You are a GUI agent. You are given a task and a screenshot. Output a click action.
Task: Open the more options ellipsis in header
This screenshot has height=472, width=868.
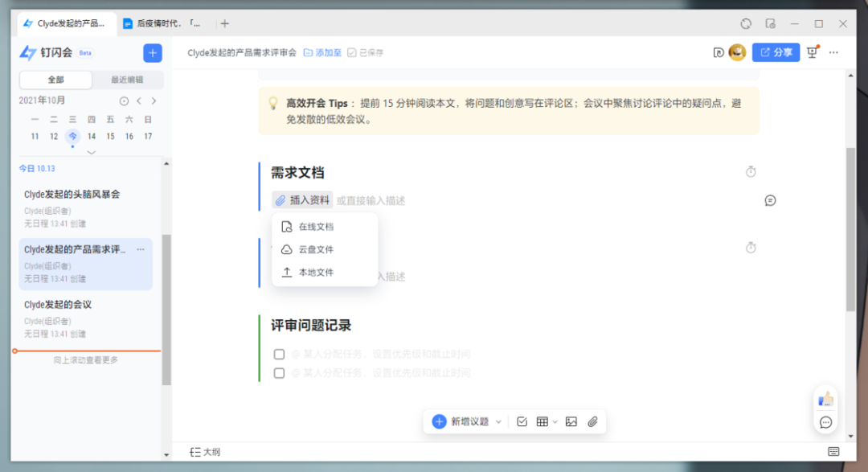833,52
